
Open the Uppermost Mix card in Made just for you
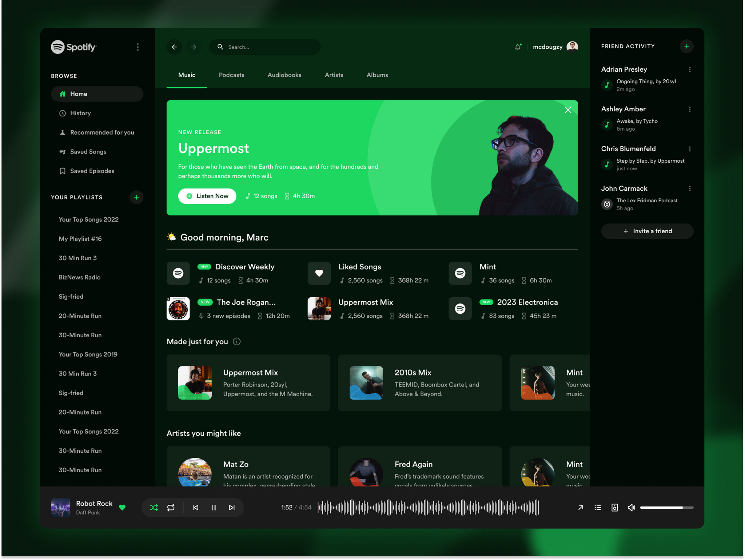pos(248,383)
